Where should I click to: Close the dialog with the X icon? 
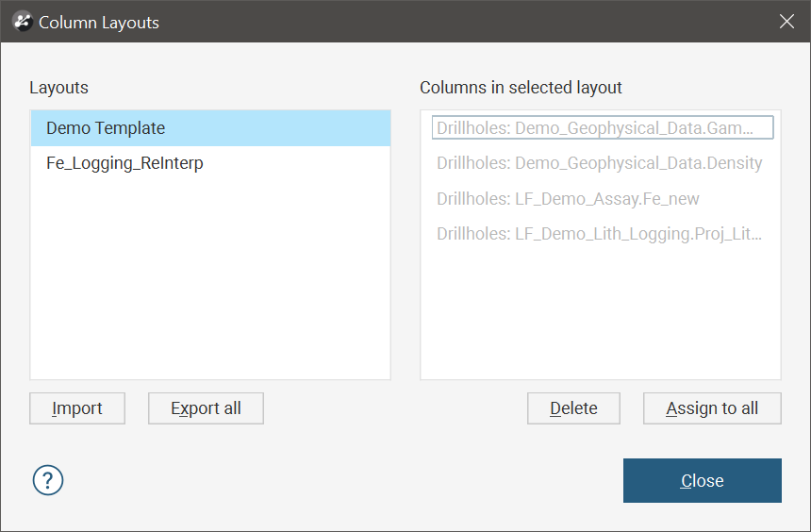coord(786,22)
